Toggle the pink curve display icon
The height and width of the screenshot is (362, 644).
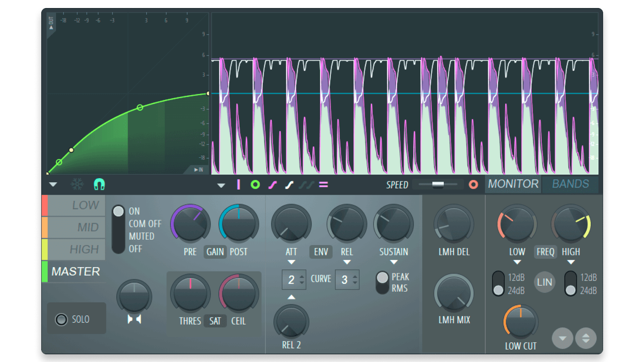273,185
